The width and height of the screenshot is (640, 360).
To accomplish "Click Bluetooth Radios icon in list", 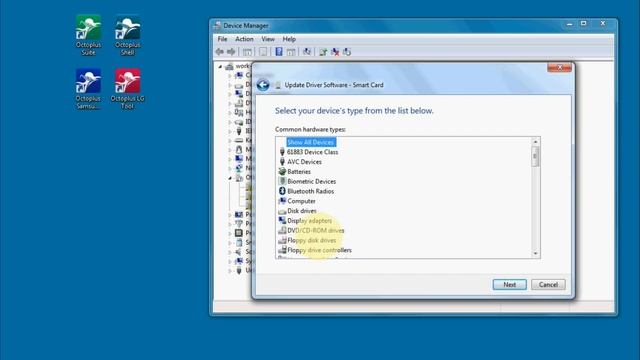I will tap(282, 191).
